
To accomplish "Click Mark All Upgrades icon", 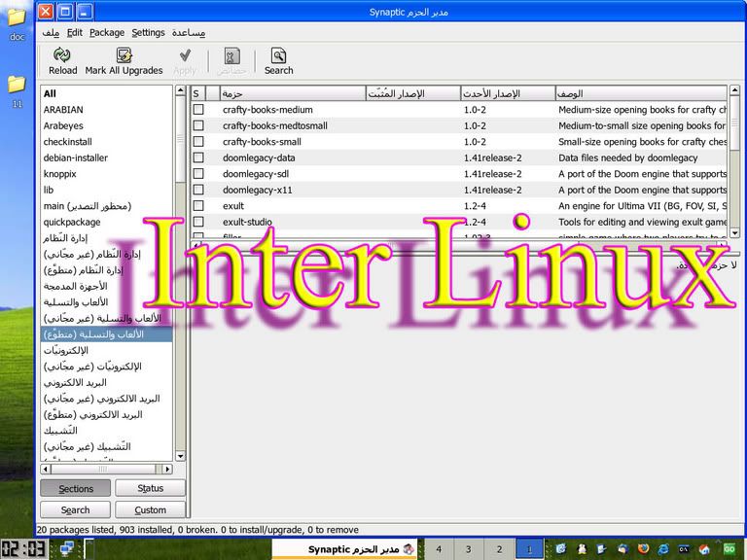I will [x=124, y=55].
